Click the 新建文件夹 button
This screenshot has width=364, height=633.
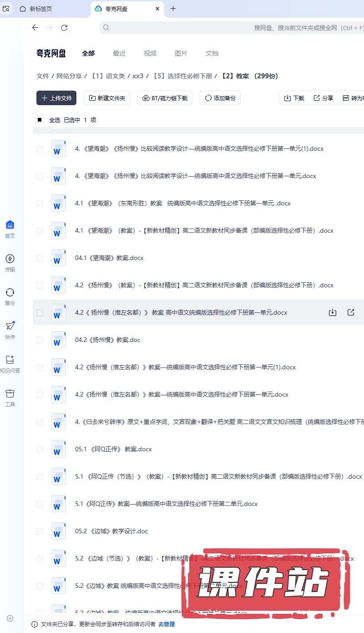point(107,98)
